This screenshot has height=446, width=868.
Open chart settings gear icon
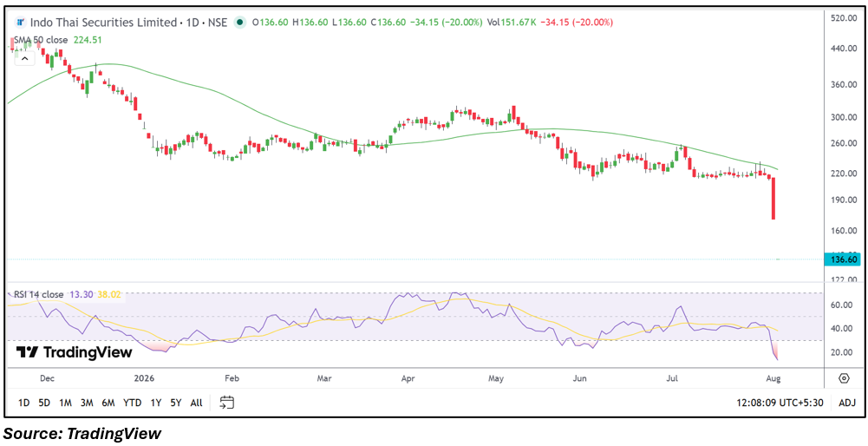click(x=844, y=378)
